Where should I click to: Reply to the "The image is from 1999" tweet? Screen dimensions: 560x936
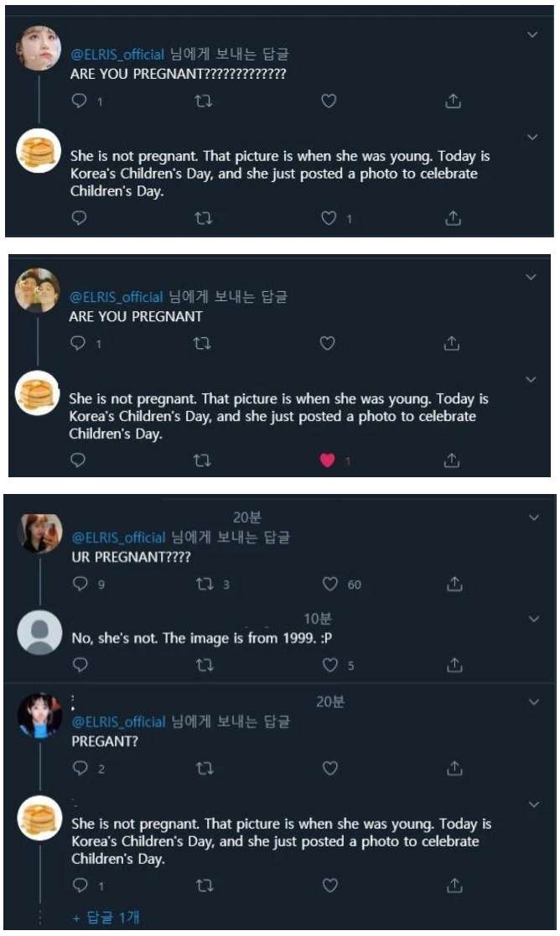pos(80,665)
